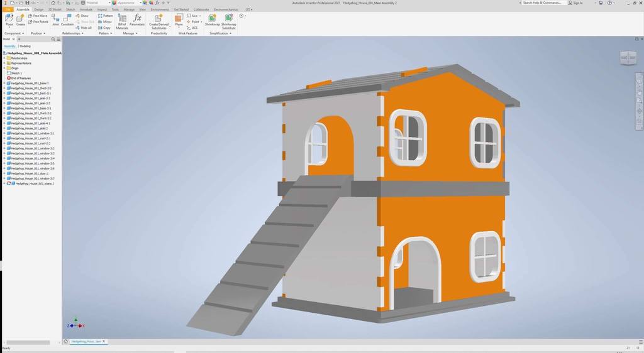Switch to the Annotate ribbon tab
This screenshot has width=644, height=353.
pyautogui.click(x=86, y=9)
